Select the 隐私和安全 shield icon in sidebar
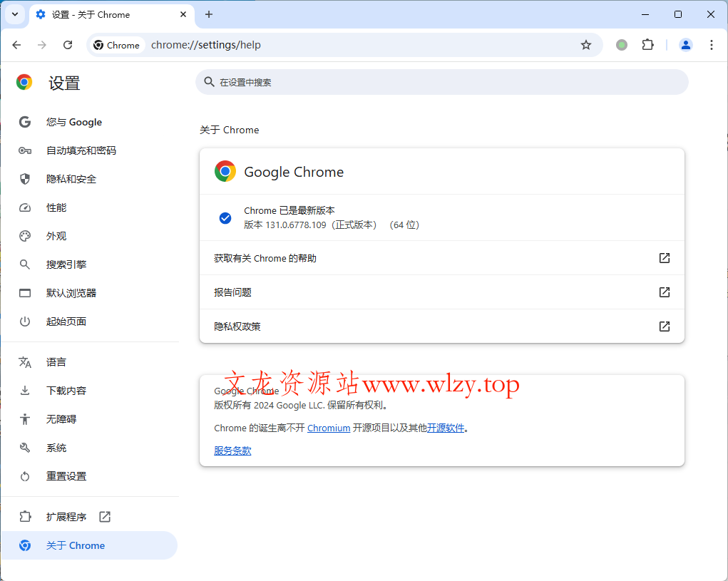This screenshot has width=728, height=581. [x=24, y=178]
